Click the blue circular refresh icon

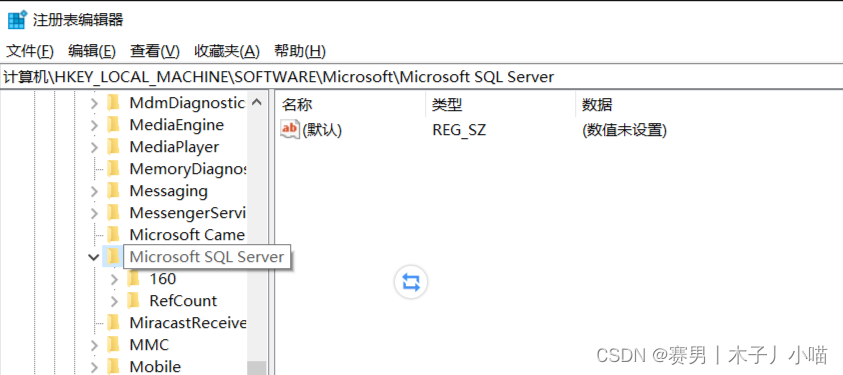pos(411,282)
